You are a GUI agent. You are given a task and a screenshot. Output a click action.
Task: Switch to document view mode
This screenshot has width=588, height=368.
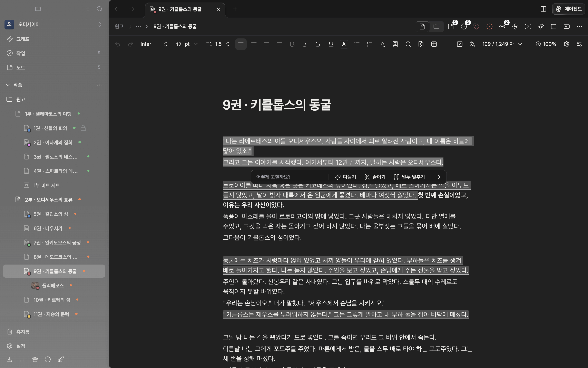tap(422, 27)
